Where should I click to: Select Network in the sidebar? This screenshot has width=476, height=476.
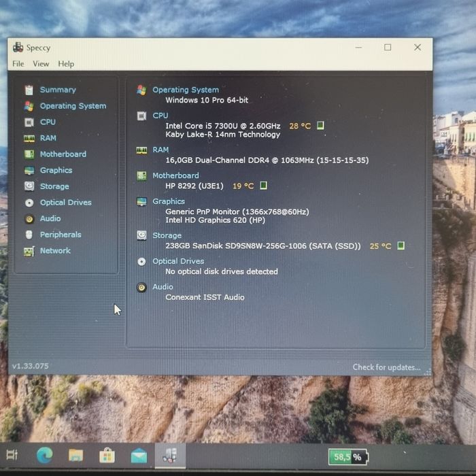55,251
